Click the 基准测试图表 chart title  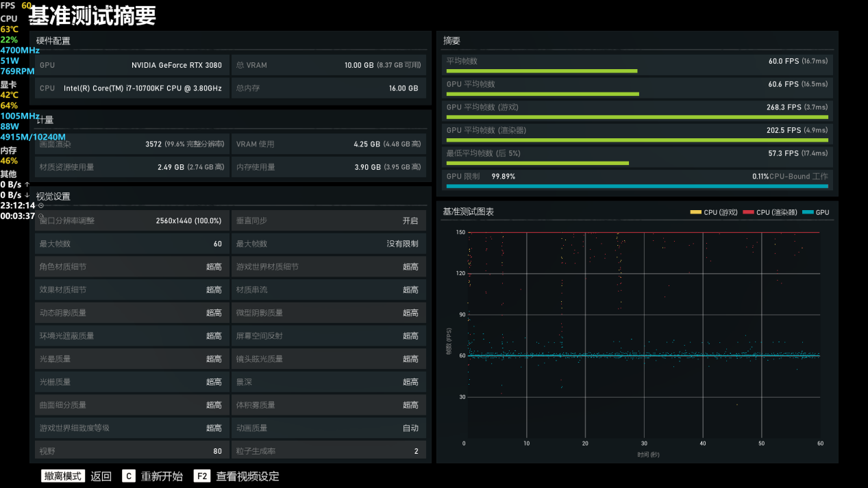pyautogui.click(x=469, y=212)
